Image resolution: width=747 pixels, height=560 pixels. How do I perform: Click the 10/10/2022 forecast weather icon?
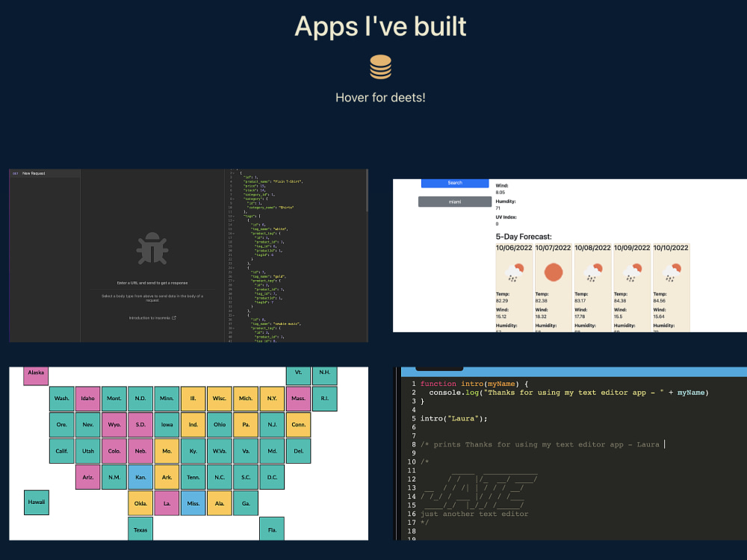pyautogui.click(x=672, y=272)
